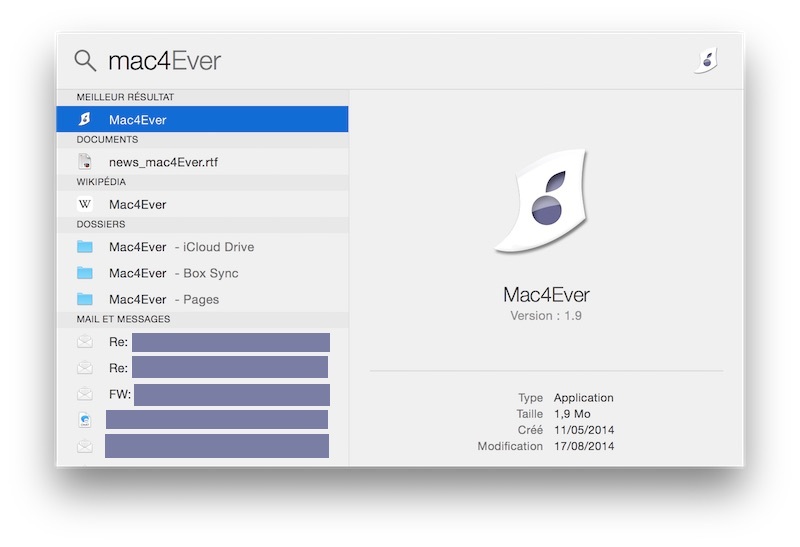Open the Wikipedia W icon result

(x=85, y=204)
